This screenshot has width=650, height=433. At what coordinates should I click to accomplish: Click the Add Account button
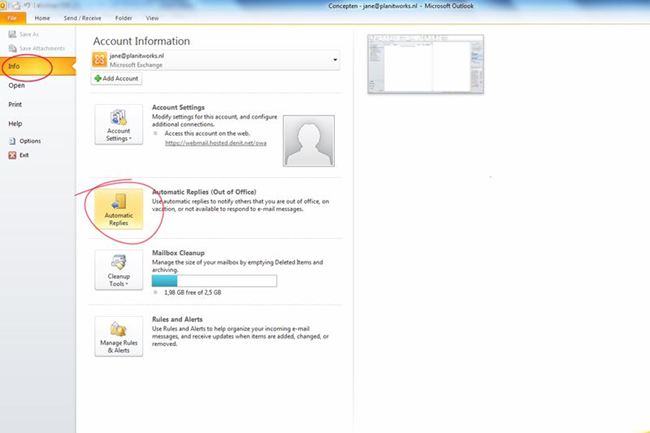[116, 78]
